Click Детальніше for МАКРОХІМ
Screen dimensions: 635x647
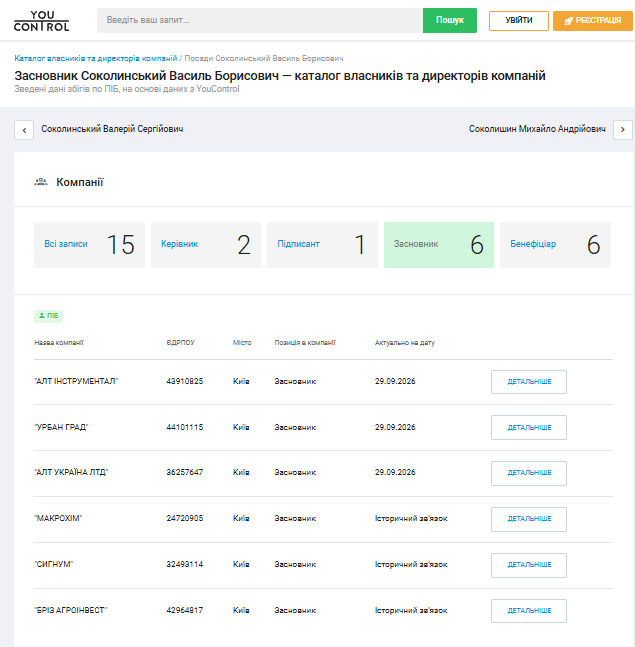click(529, 519)
